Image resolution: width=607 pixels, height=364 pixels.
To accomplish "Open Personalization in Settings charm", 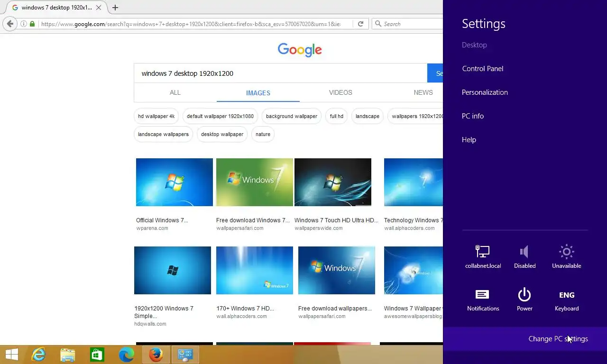I will (x=485, y=92).
